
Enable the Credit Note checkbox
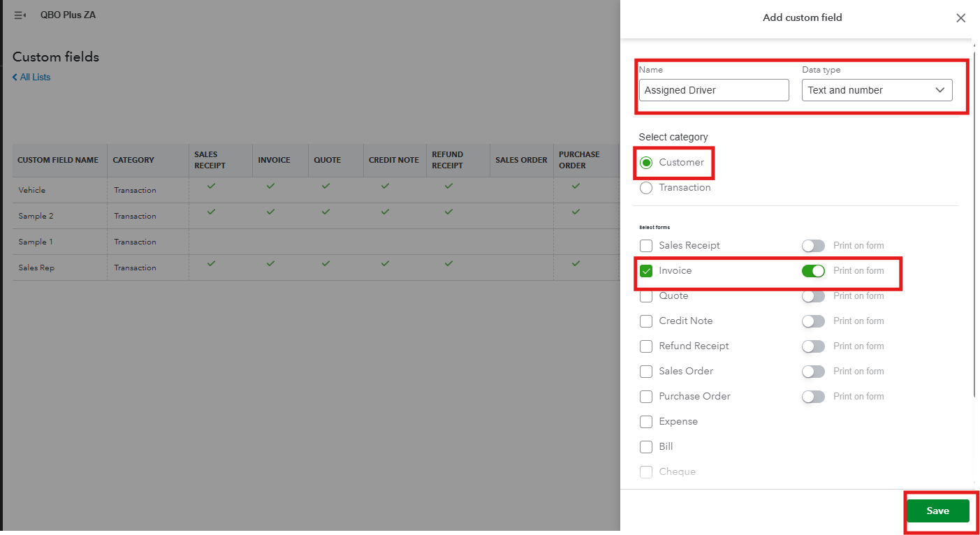tap(646, 321)
